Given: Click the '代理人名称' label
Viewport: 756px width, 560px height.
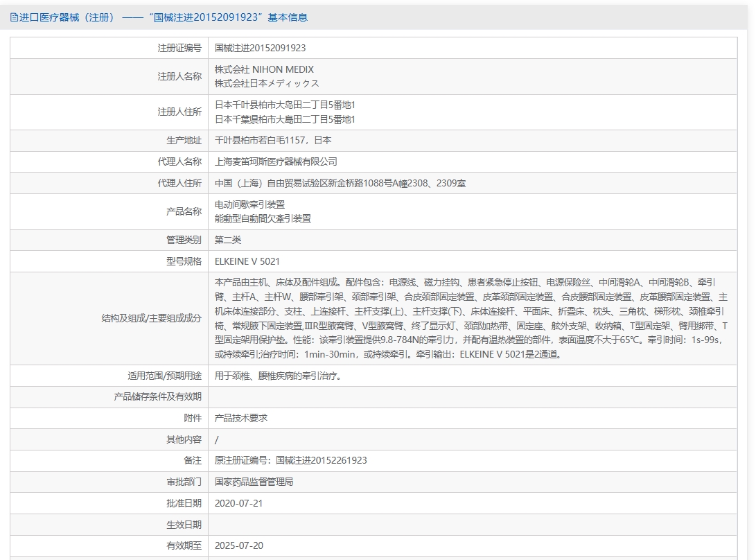Looking at the screenshot, I should pos(179,161).
